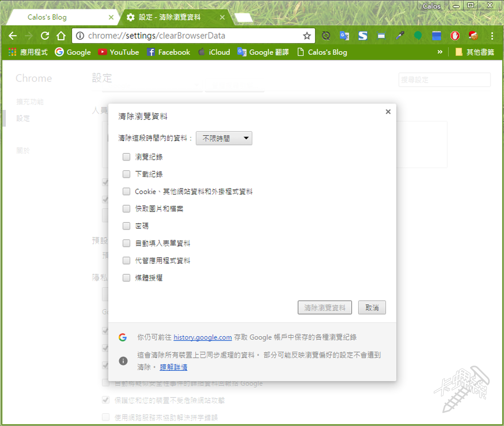Click the reload page icon

pos(45,36)
